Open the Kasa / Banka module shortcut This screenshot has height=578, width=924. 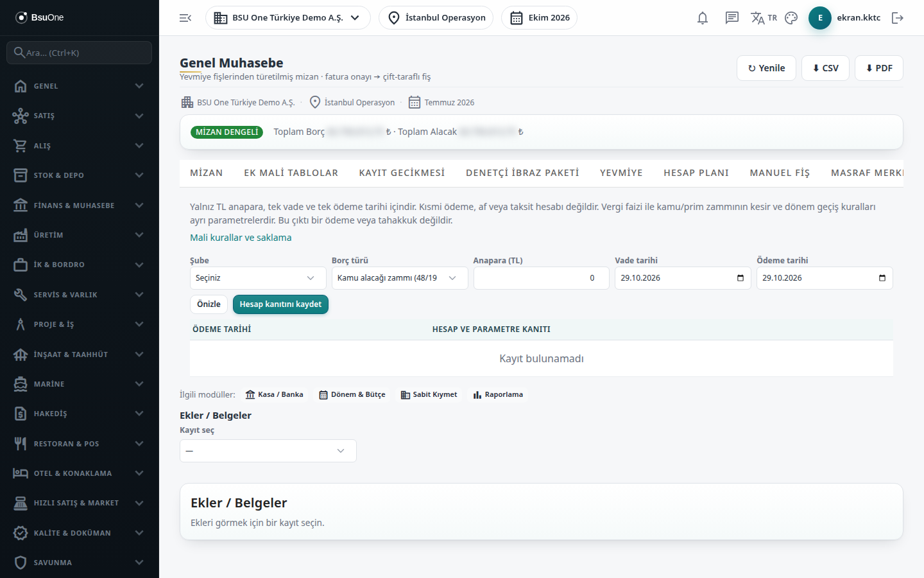pos(275,394)
